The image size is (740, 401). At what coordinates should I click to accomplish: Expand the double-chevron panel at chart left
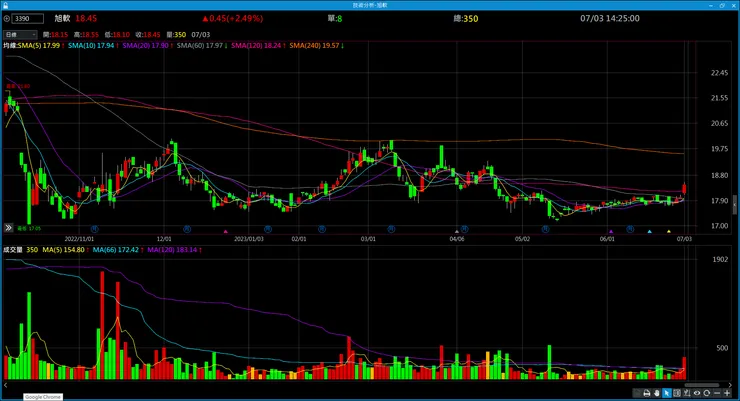click(8, 228)
